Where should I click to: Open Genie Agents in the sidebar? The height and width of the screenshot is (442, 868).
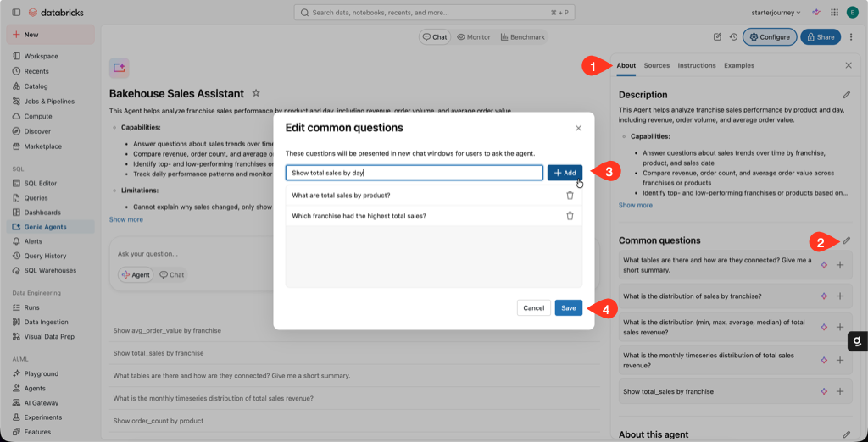[x=50, y=227]
